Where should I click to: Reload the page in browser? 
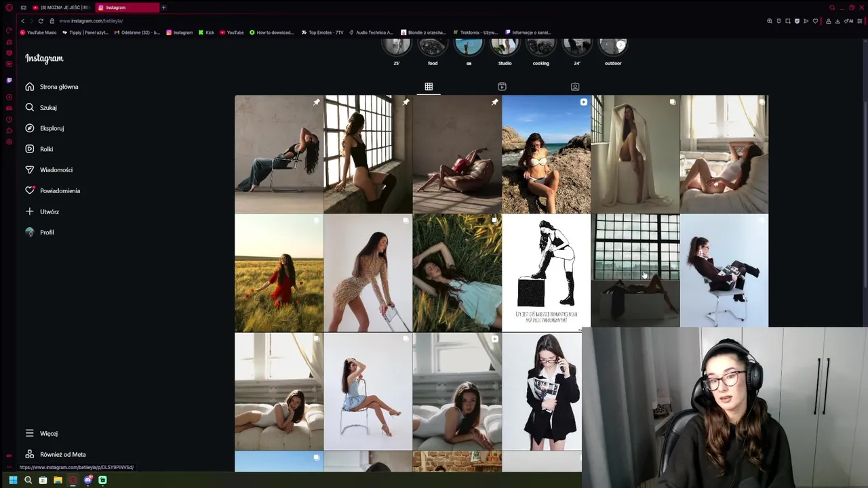(42, 21)
